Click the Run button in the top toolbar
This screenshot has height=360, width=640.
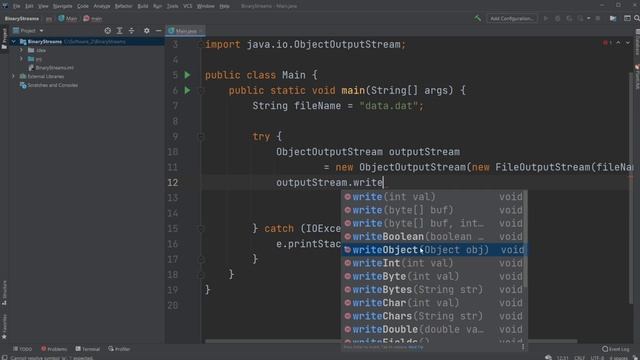(x=546, y=18)
